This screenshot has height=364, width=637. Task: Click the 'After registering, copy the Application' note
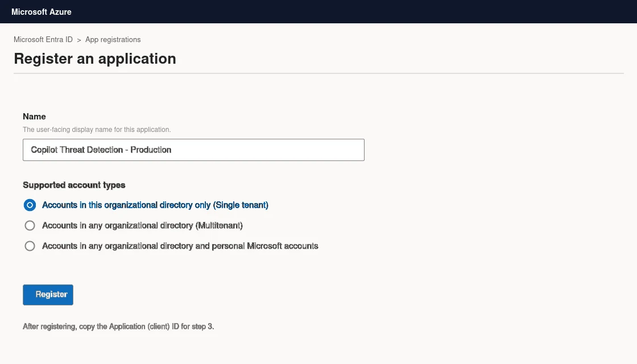(118, 326)
